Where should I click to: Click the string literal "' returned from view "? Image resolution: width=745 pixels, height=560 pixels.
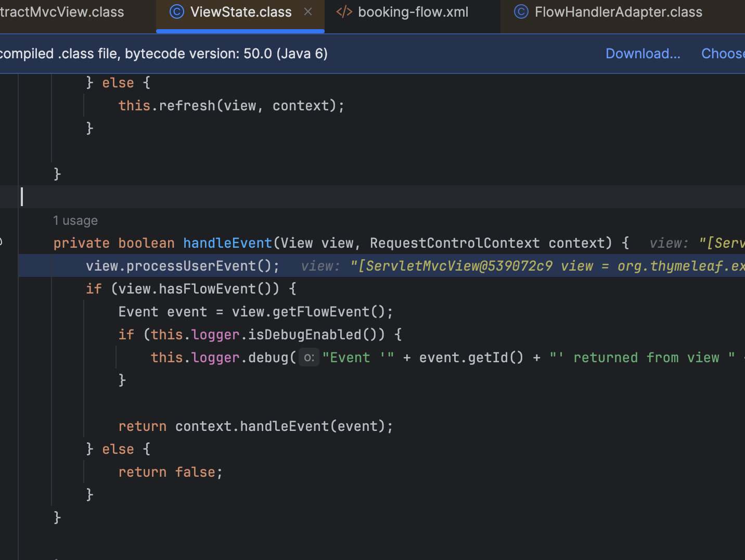(643, 358)
